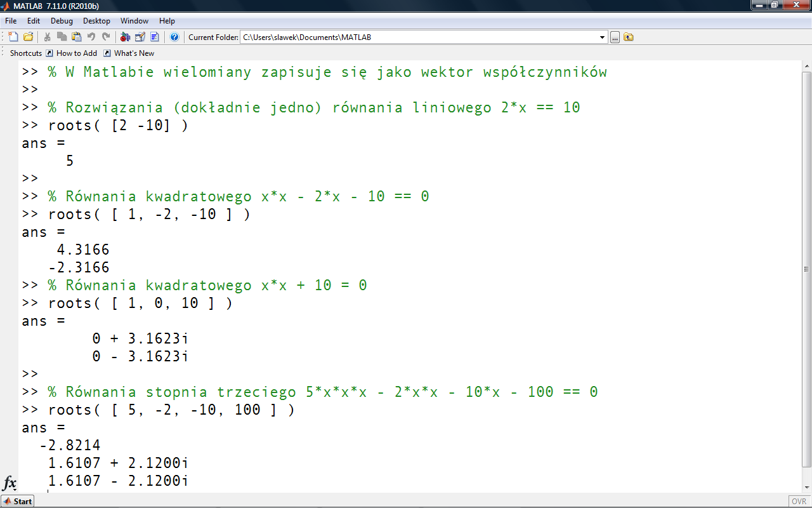Click the command roots( [ 1, 0, 10 ] )
The width and height of the screenshot is (812, 508).
click(140, 304)
